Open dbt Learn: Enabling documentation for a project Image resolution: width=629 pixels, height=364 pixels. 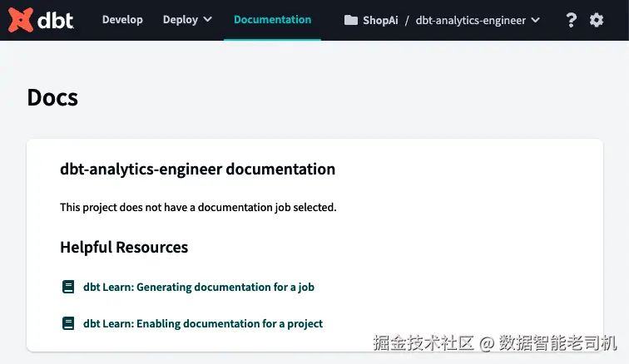203,323
